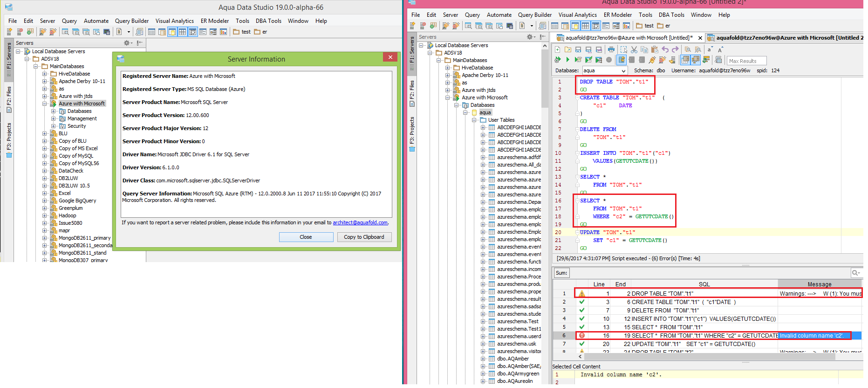868x388 pixels.
Task: Click the Print icon in query toolbar
Action: tap(611, 49)
